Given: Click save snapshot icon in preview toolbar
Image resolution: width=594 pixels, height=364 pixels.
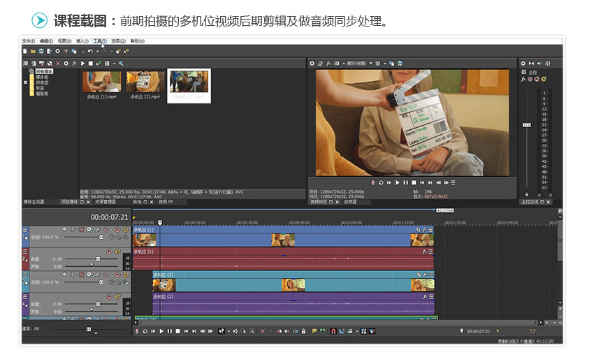Looking at the screenshot, I should pyautogui.click(x=400, y=64).
